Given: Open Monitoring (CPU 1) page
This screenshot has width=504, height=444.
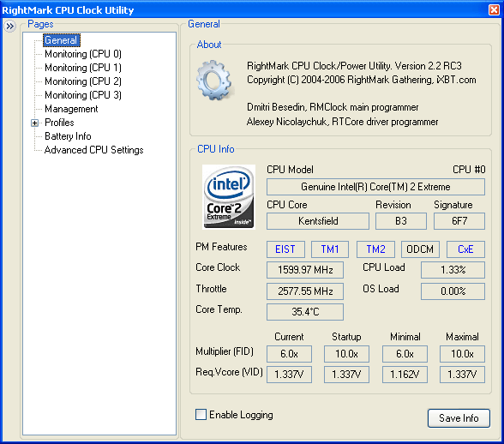Looking at the screenshot, I should coord(83,68).
